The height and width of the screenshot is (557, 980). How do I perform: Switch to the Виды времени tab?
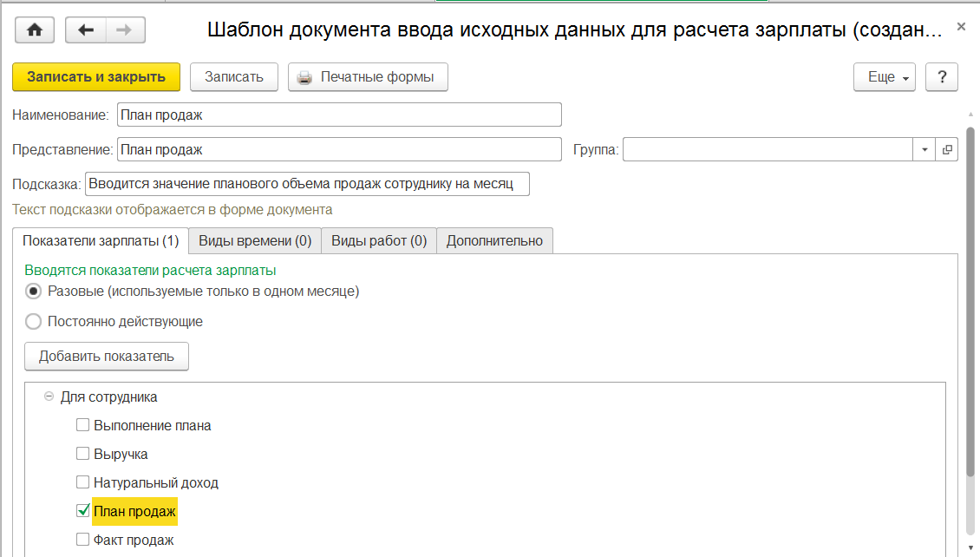[x=255, y=240]
